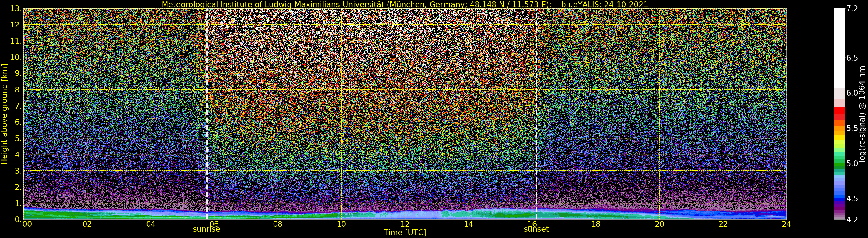868x238 pixels.
Task: Click the colorbar tick value 6.5
Action: [852, 58]
